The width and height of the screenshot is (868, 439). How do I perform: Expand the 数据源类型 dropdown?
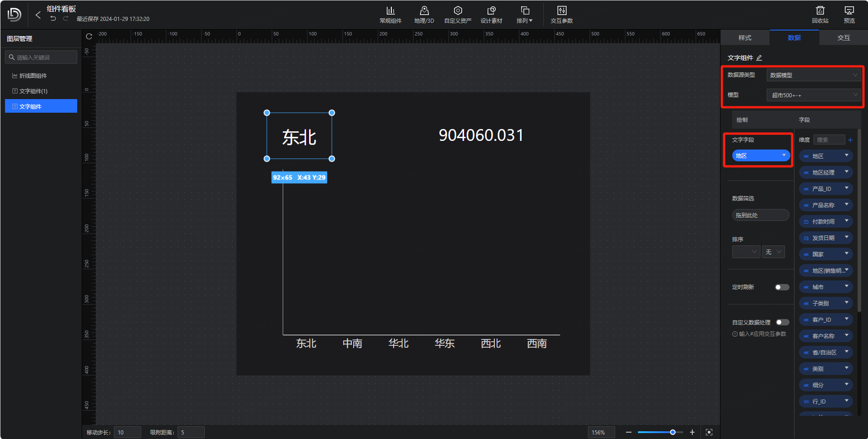[x=813, y=75]
